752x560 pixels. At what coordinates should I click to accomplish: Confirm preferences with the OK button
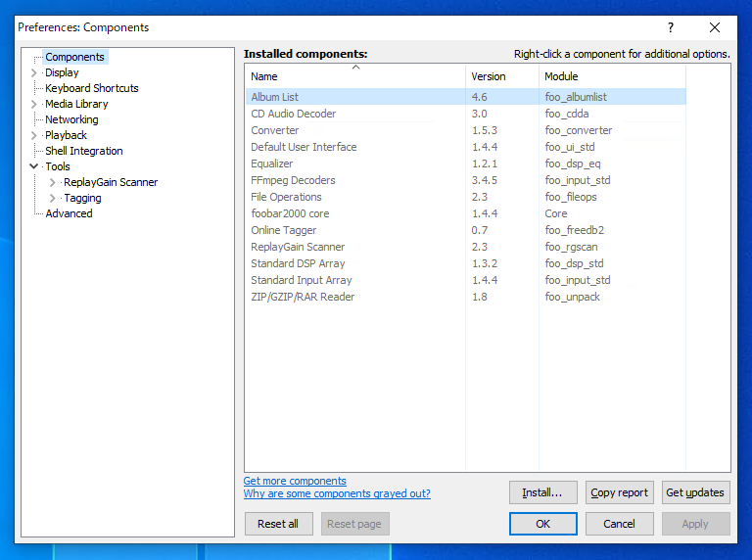tap(542, 524)
